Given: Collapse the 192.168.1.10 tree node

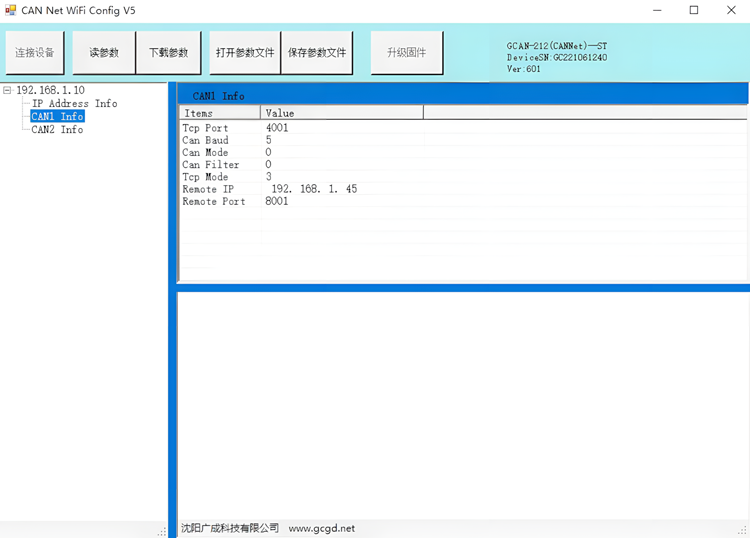Looking at the screenshot, I should (x=8, y=90).
